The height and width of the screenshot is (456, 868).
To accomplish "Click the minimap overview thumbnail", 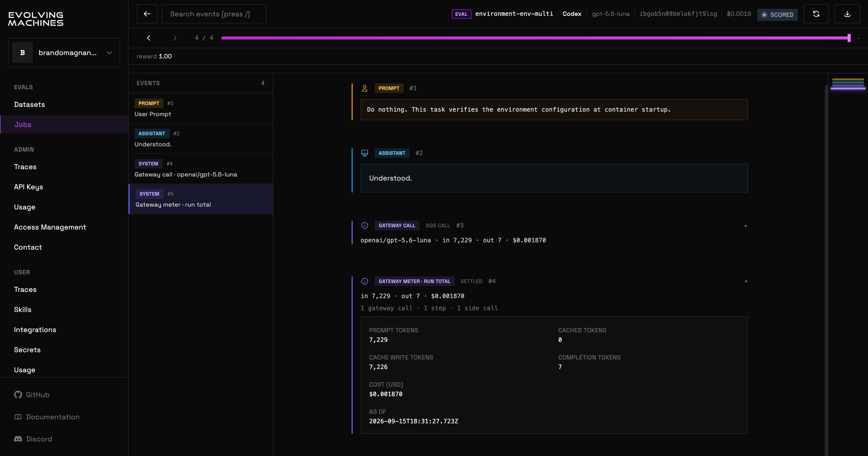I will coord(848,84).
